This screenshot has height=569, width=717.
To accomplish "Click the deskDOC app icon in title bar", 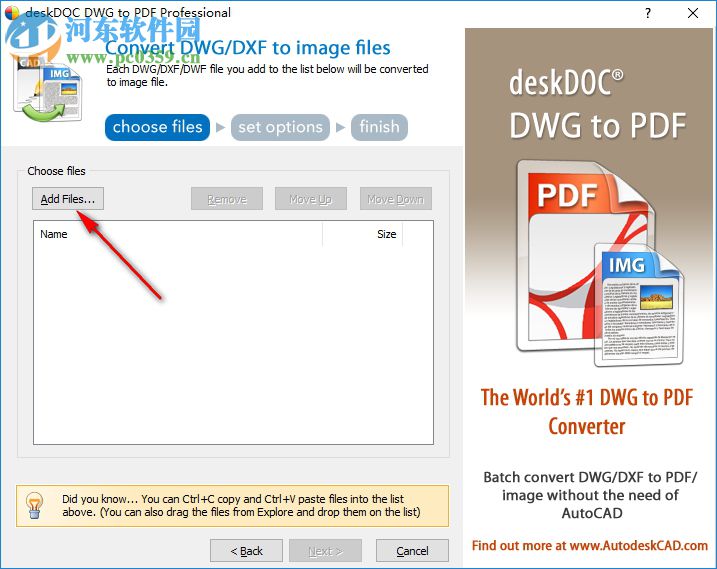I will [x=11, y=12].
